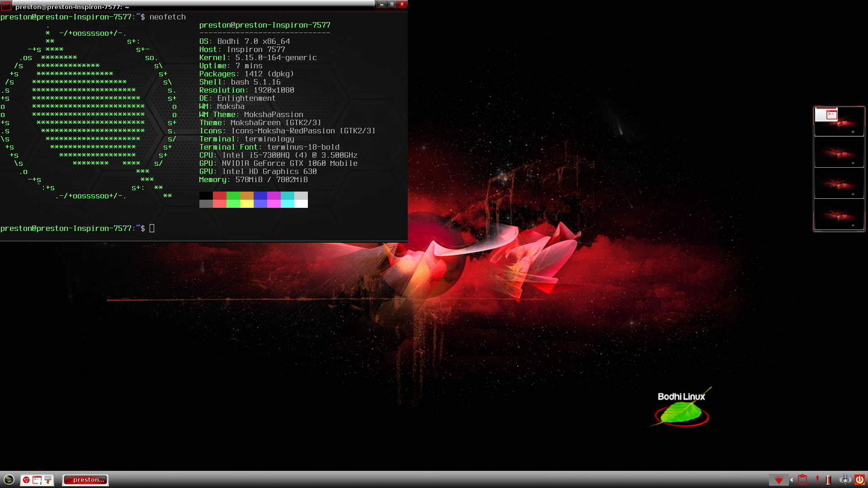Switch to the second virtual desktop in the pager
This screenshot has width=868, height=488.
[839, 153]
